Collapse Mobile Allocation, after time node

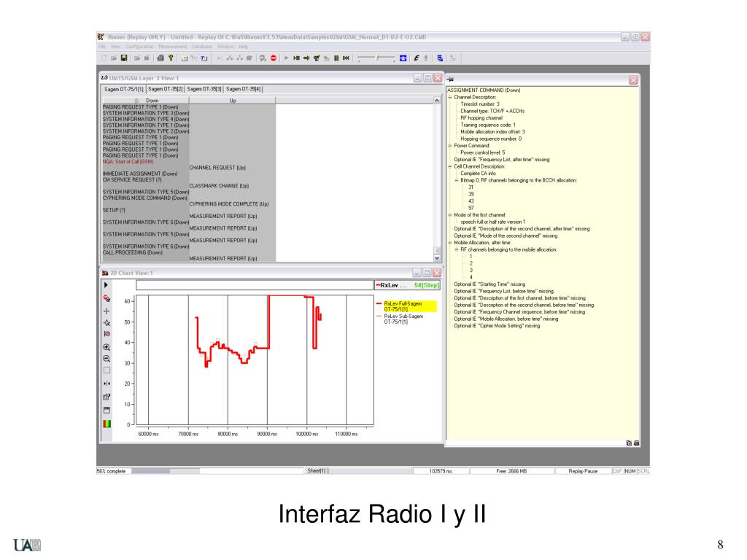click(x=450, y=242)
